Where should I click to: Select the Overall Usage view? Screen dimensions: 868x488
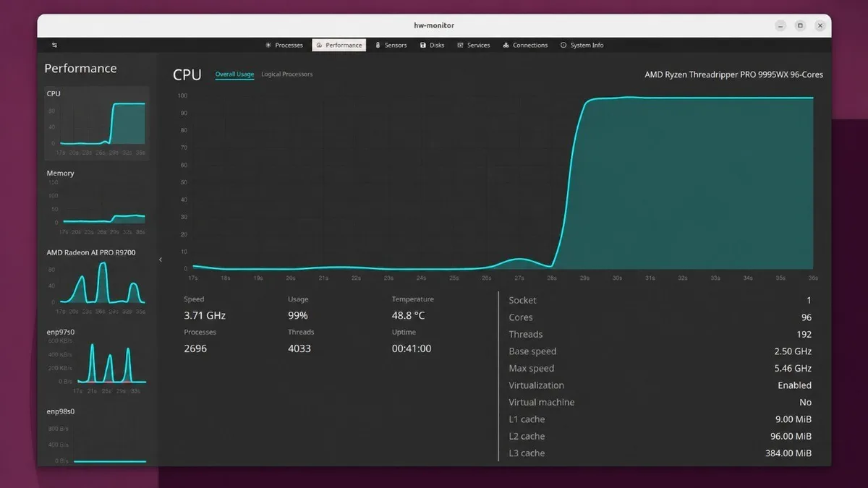click(234, 74)
